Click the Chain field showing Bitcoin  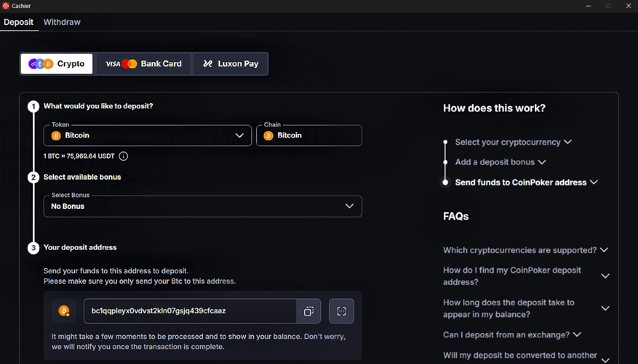pos(308,136)
